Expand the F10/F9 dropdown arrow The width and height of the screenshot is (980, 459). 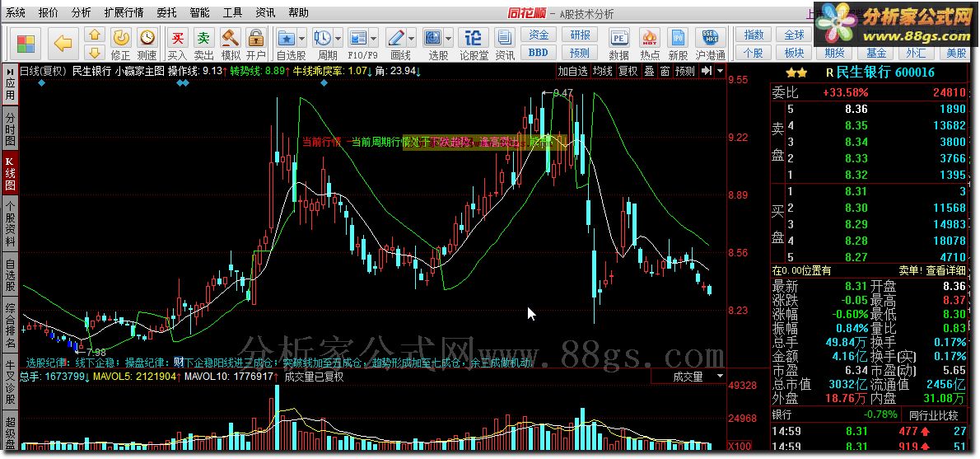click(373, 38)
